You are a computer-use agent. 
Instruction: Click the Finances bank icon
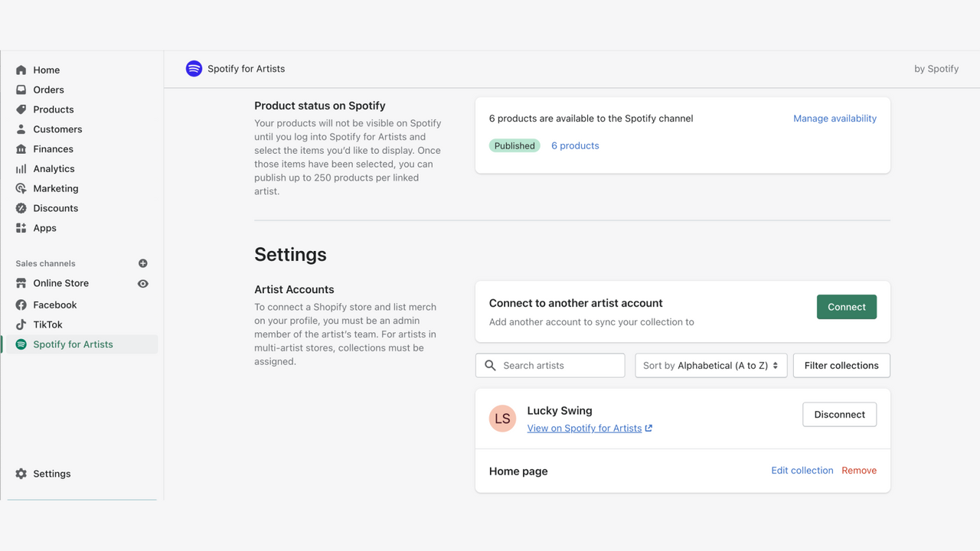click(x=21, y=149)
